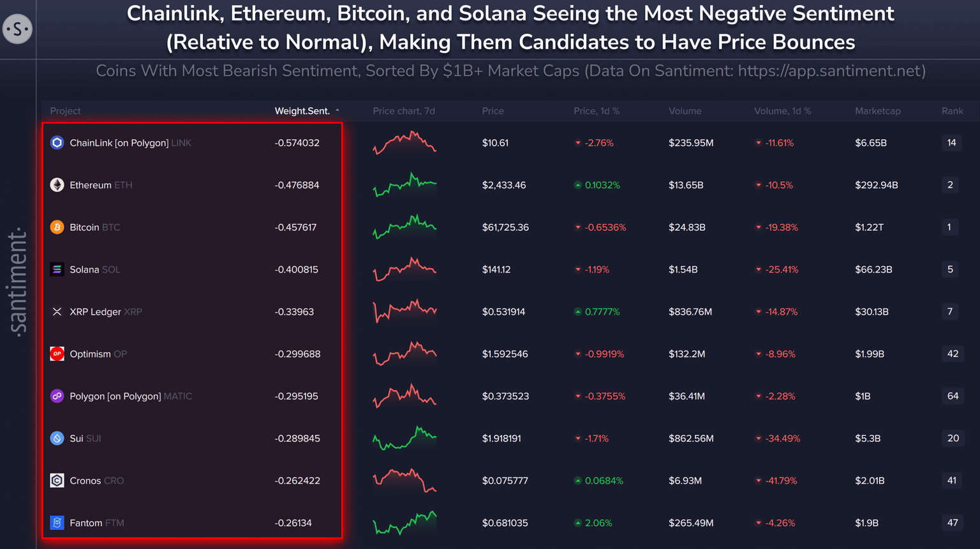Click the XRP Ledger X icon
This screenshot has width=980, height=549.
[57, 312]
